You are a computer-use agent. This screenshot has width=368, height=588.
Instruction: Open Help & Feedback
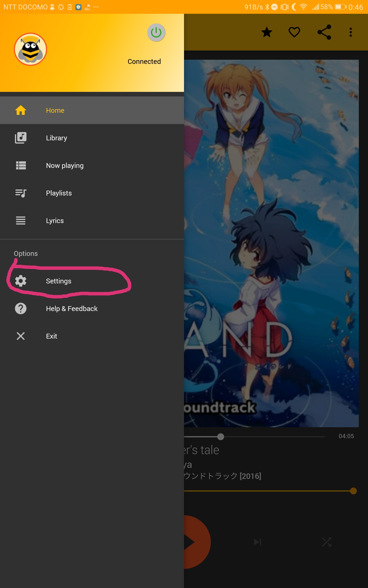pos(92,308)
